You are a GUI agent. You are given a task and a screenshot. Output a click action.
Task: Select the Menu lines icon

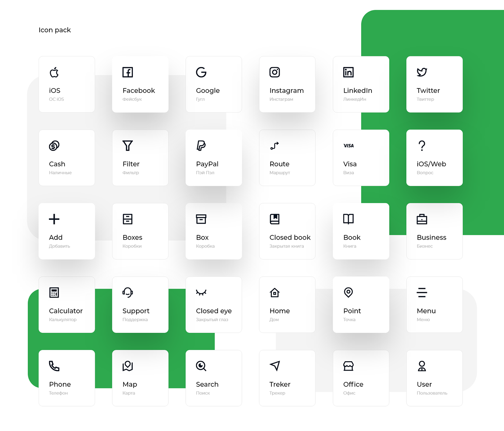coord(422,292)
